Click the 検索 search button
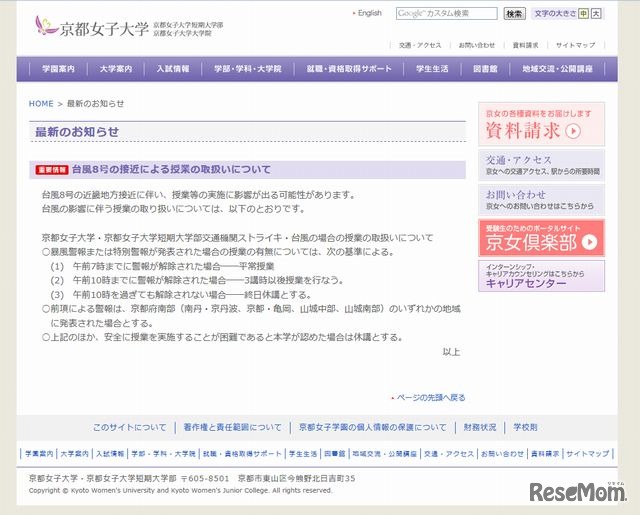The height and width of the screenshot is (515, 640). 514,13
